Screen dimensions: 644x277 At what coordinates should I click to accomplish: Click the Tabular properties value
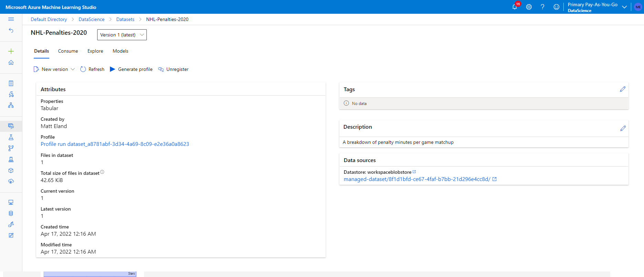(x=49, y=108)
